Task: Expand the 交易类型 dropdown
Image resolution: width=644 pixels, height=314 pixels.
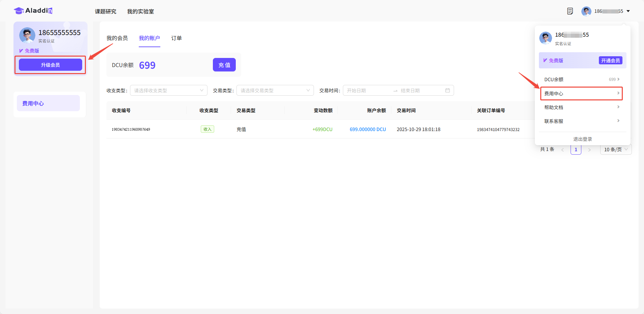Action: click(x=275, y=90)
